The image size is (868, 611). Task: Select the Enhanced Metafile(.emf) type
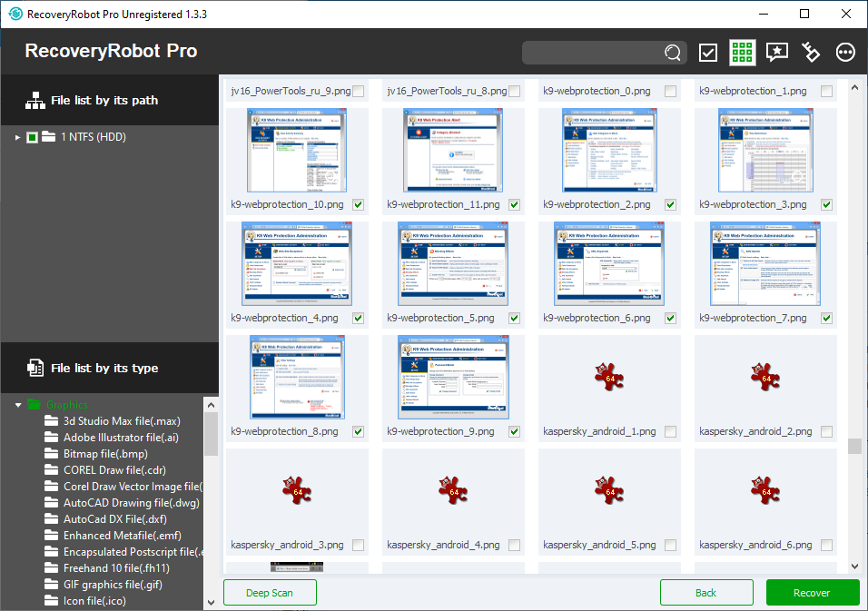point(123,535)
